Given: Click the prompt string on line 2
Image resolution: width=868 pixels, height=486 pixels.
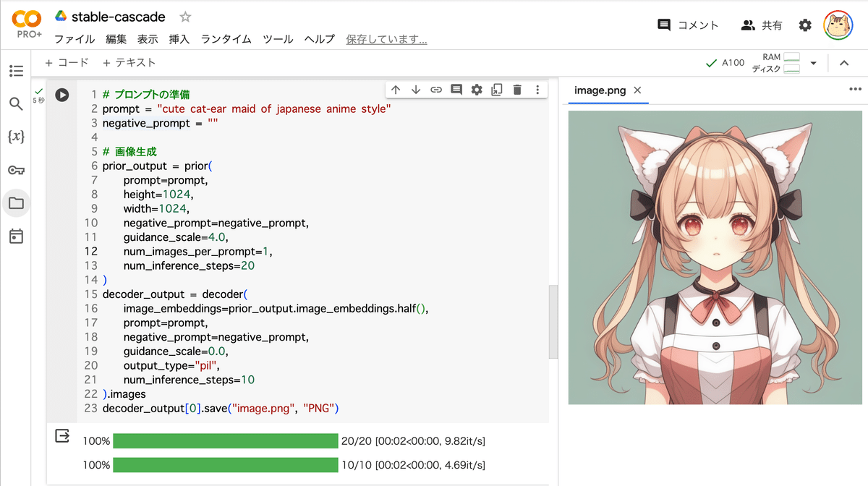Looking at the screenshot, I should tap(274, 108).
